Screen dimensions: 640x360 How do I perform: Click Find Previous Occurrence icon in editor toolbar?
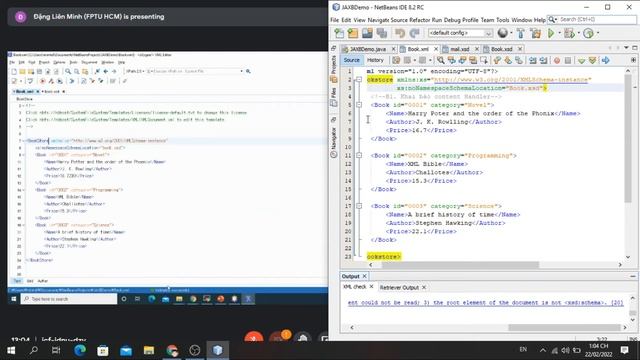[x=451, y=60]
